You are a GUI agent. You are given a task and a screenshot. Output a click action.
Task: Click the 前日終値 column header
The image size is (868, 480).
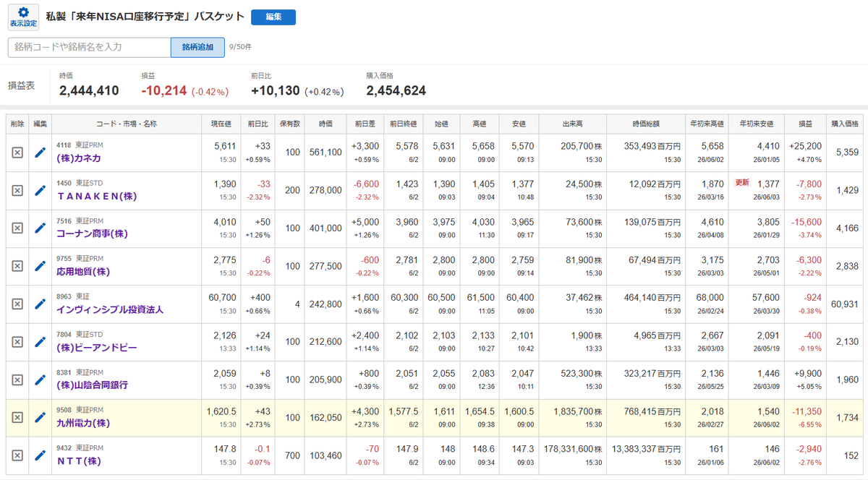404,124
